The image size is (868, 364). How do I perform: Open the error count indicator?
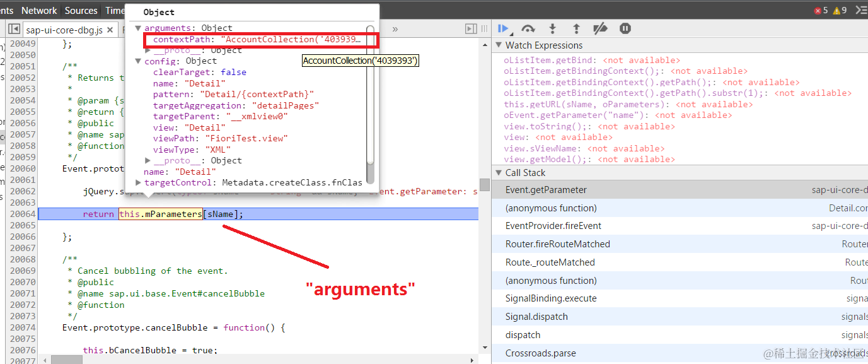[x=821, y=10]
